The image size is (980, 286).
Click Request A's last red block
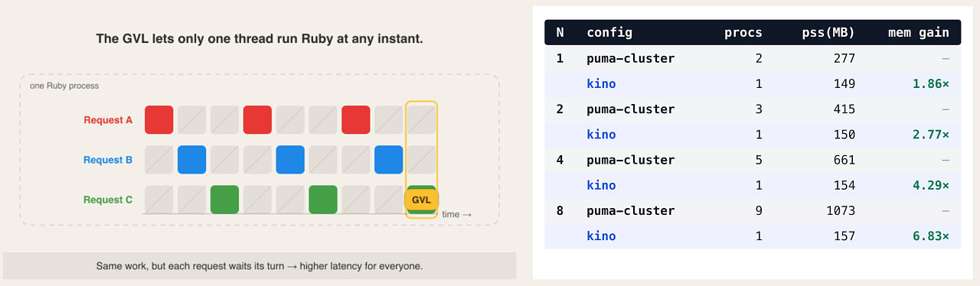coord(356,120)
